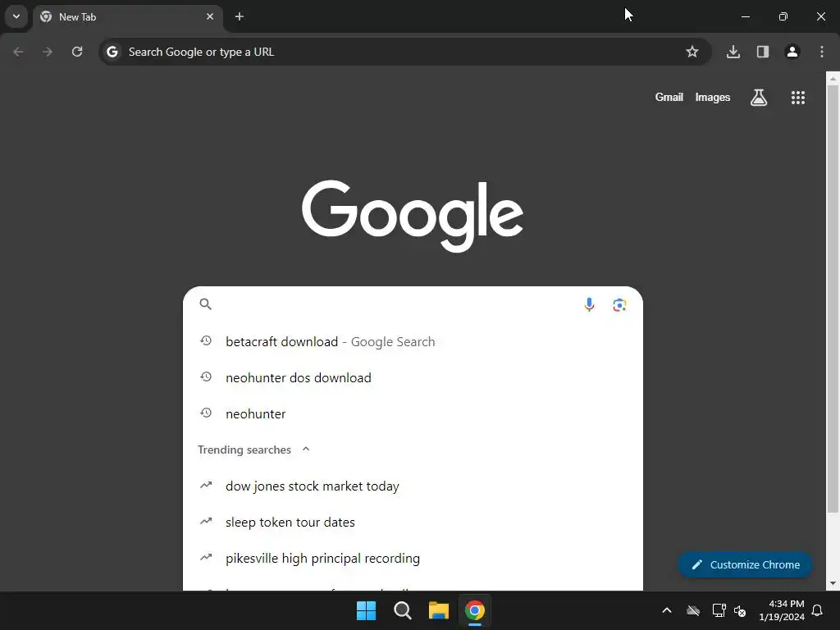840x630 pixels.
Task: Go back to the previous page
Action: pyautogui.click(x=18, y=52)
